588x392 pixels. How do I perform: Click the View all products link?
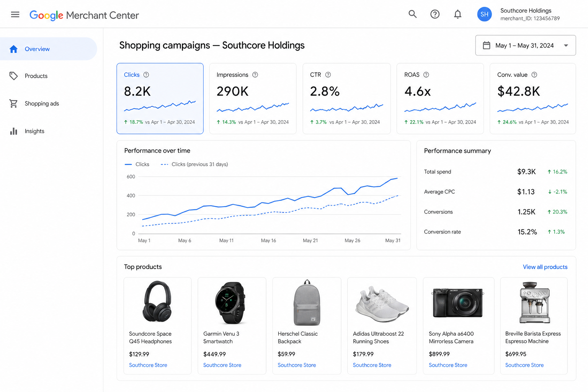coord(545,267)
